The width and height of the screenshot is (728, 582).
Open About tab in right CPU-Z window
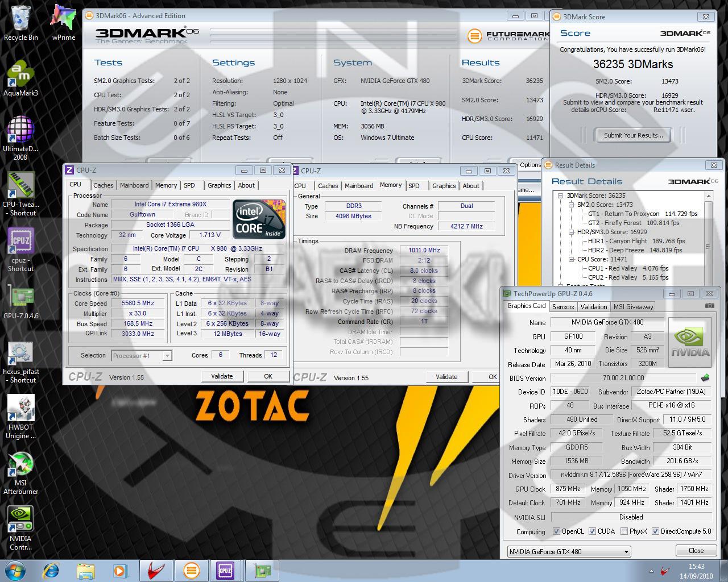pyautogui.click(x=471, y=186)
